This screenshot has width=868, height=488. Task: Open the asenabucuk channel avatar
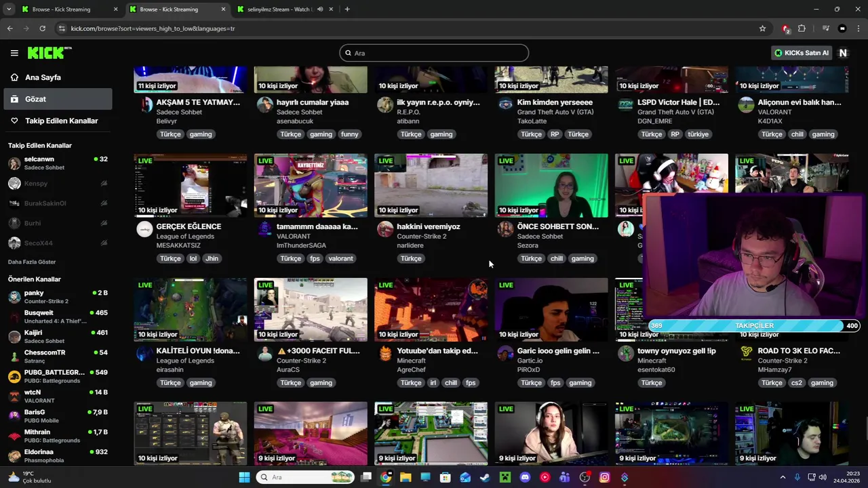point(264,104)
